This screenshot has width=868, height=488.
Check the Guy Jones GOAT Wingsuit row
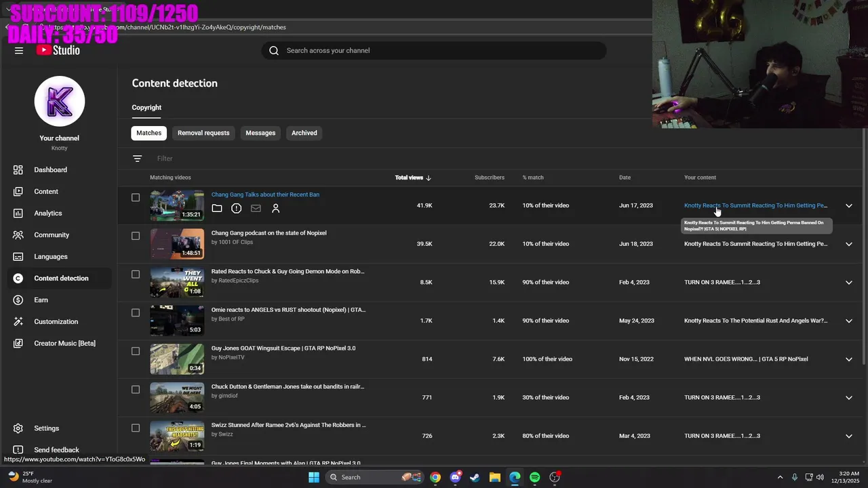(x=136, y=351)
